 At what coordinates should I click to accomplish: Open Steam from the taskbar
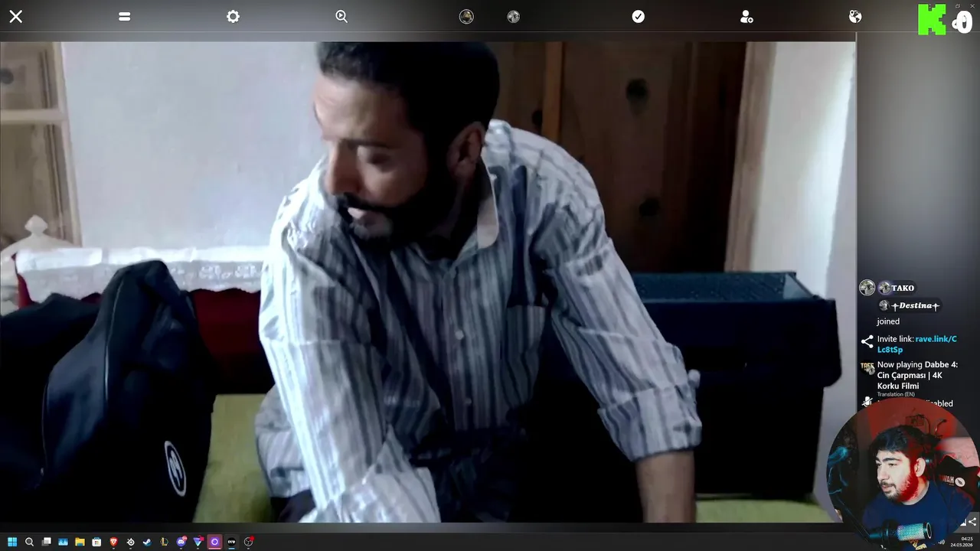click(147, 542)
